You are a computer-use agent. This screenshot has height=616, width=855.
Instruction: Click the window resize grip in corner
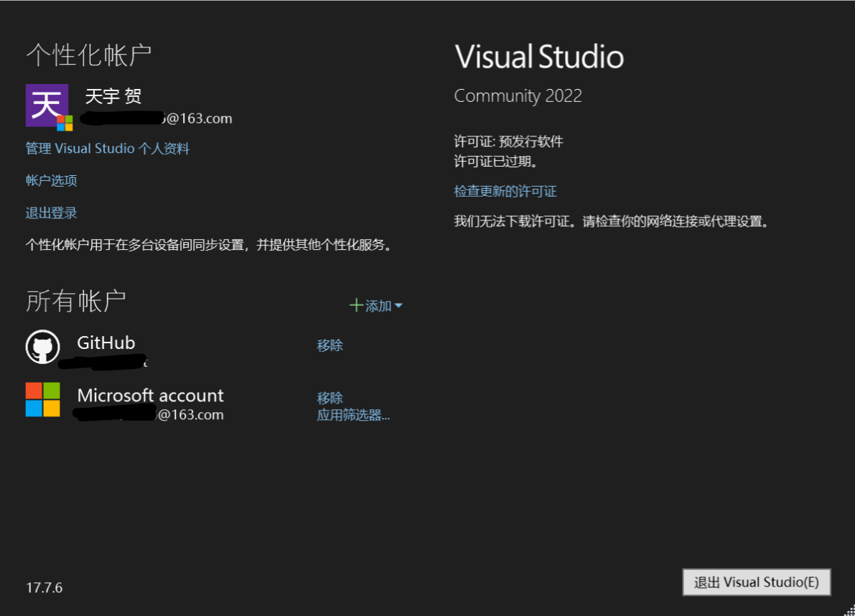tap(849, 611)
